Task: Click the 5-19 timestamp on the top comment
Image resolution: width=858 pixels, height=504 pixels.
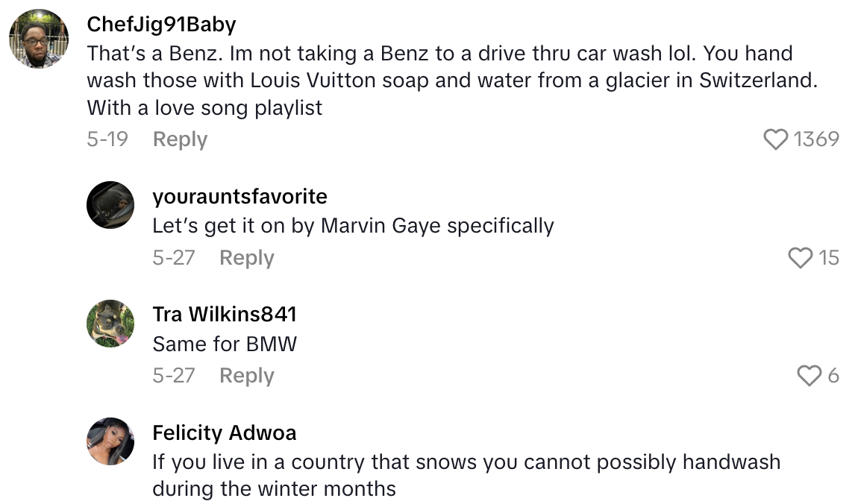Action: (x=107, y=139)
